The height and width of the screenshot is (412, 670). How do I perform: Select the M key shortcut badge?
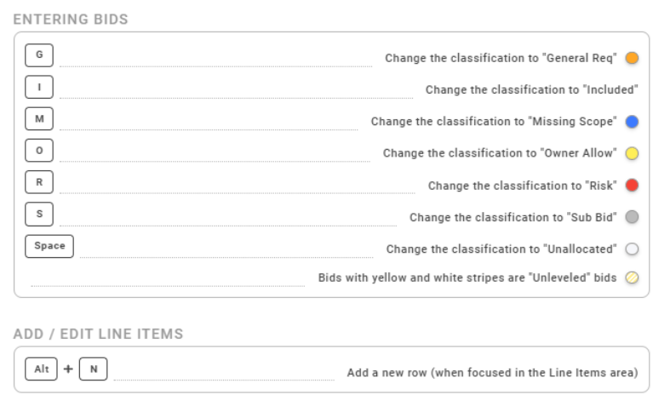(39, 118)
